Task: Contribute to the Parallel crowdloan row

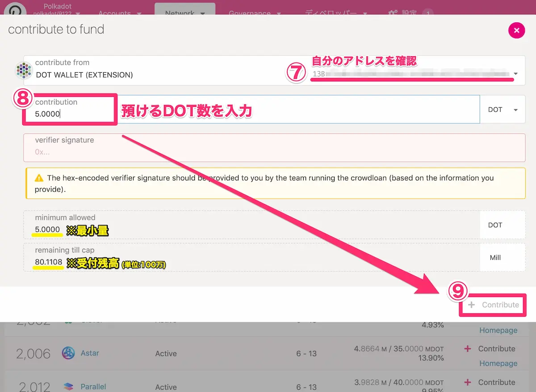Action: [x=490, y=382]
